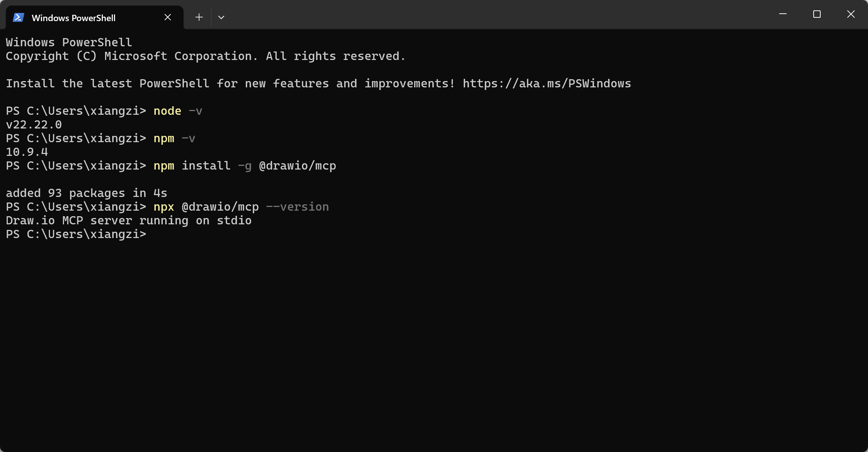868x452 pixels.
Task: Click the npm -v command text
Action: (174, 138)
